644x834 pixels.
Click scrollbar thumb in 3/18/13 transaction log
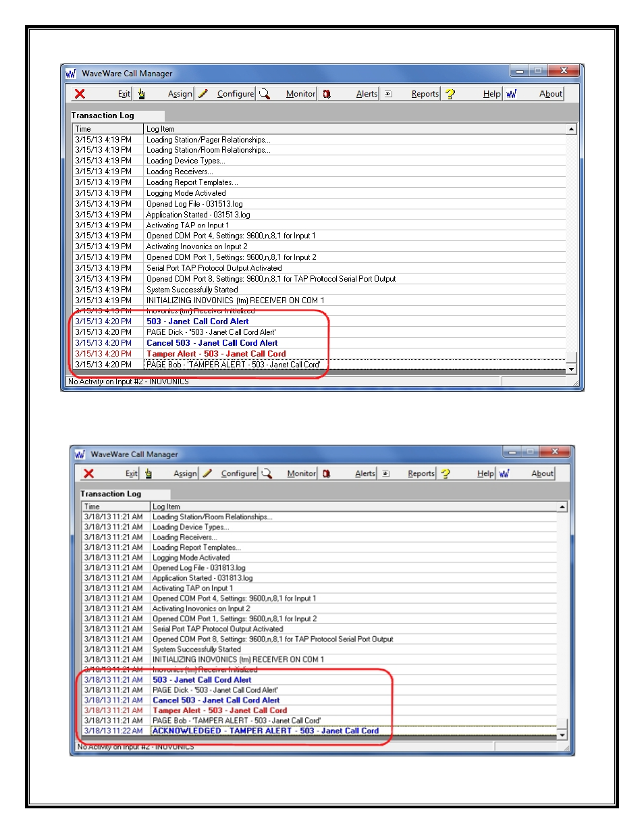coord(562,725)
